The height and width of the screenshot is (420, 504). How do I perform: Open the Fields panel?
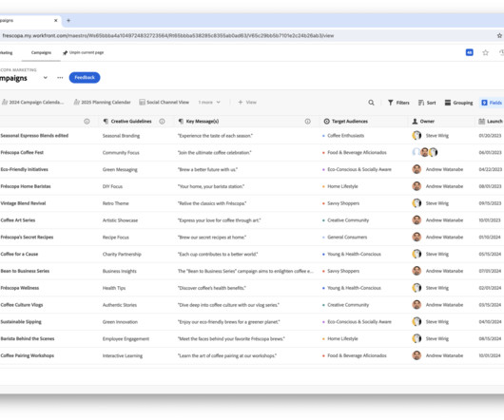(x=492, y=103)
